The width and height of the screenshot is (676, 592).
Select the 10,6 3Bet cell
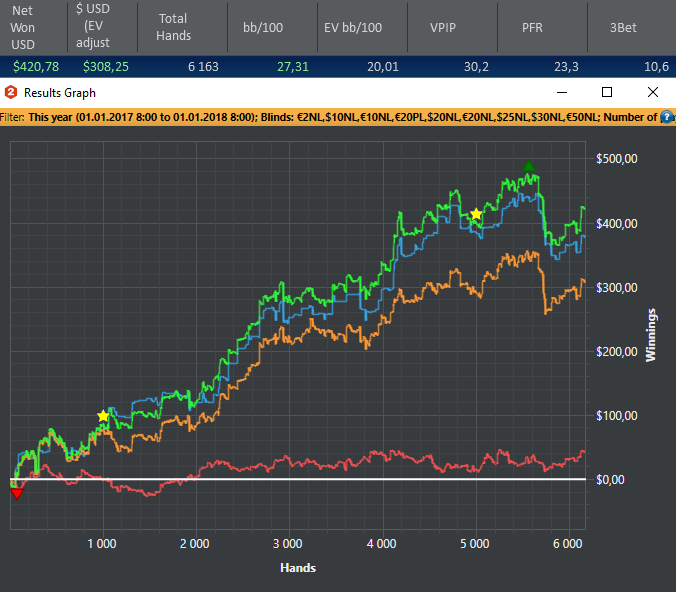pos(656,66)
